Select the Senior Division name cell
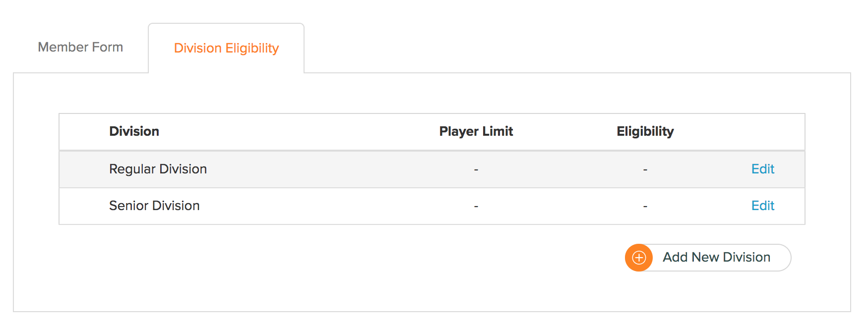 [154, 206]
